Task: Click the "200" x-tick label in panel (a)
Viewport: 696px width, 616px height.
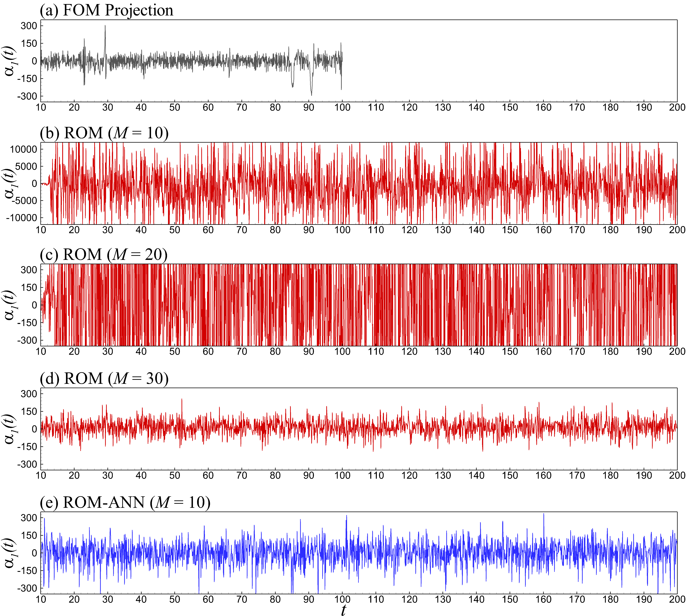Action: 677,107
